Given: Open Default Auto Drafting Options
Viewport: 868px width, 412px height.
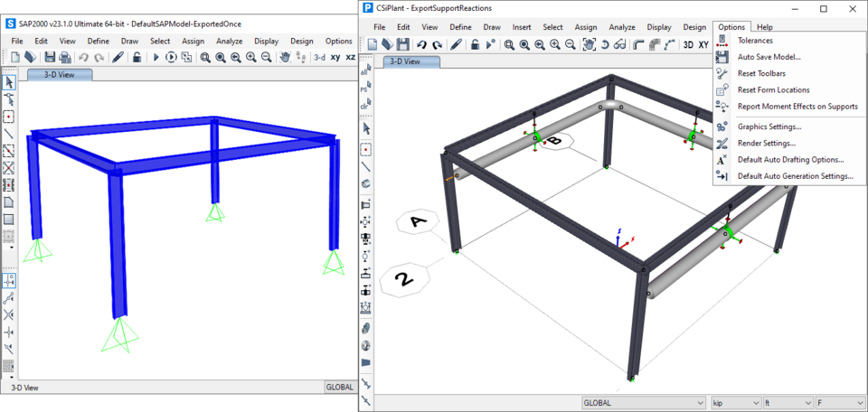Looking at the screenshot, I should click(789, 160).
